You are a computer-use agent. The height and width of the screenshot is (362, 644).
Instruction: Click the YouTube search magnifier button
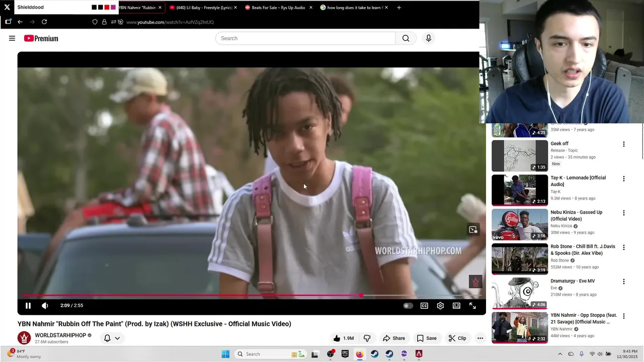(x=406, y=38)
